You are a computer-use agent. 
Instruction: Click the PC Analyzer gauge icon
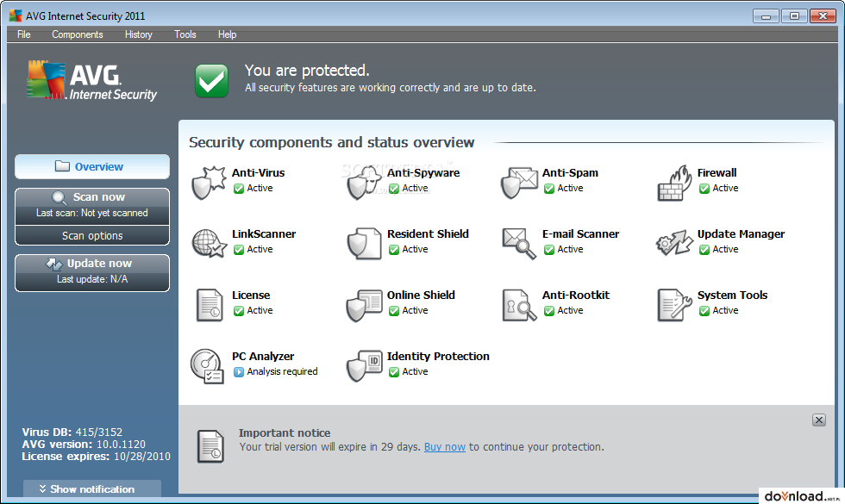pyautogui.click(x=207, y=366)
